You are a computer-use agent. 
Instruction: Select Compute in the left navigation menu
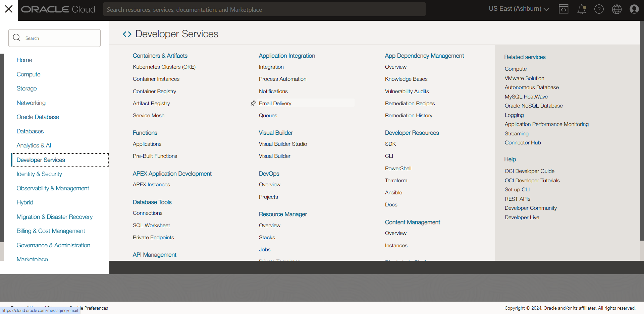coord(29,74)
